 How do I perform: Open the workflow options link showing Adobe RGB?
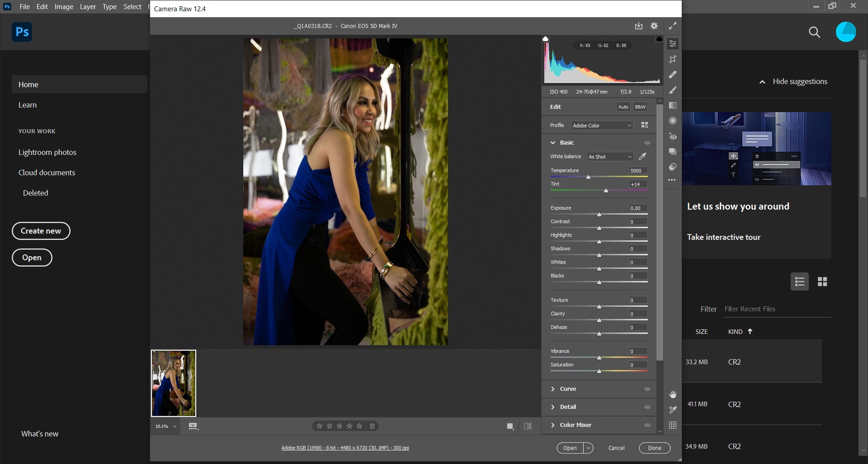pos(345,448)
